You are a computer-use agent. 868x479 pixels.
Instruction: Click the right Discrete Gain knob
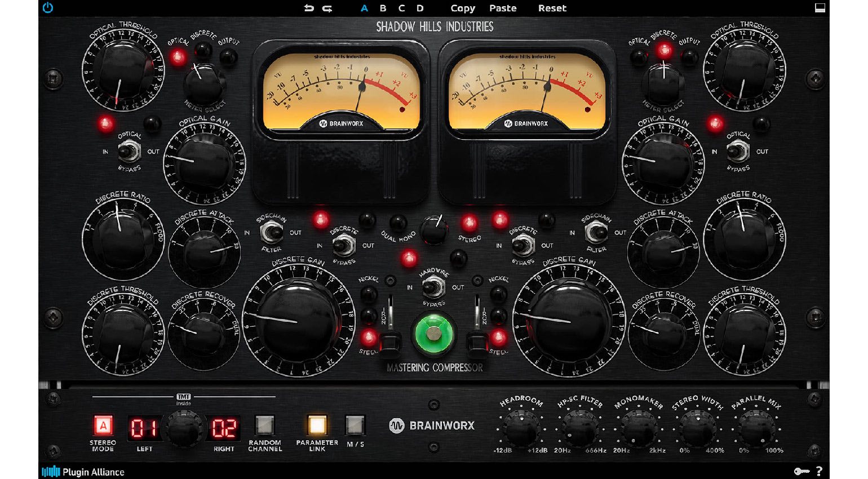[569, 321]
